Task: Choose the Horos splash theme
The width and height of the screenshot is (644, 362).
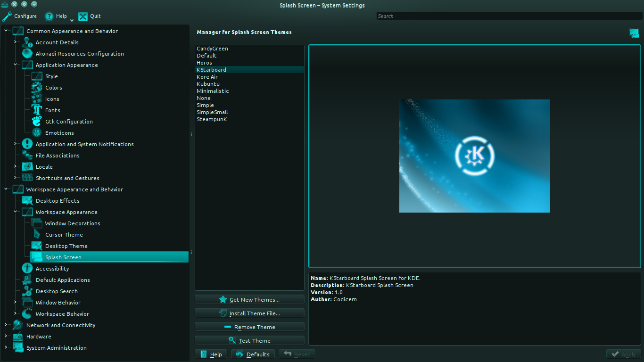Action: 249,63
